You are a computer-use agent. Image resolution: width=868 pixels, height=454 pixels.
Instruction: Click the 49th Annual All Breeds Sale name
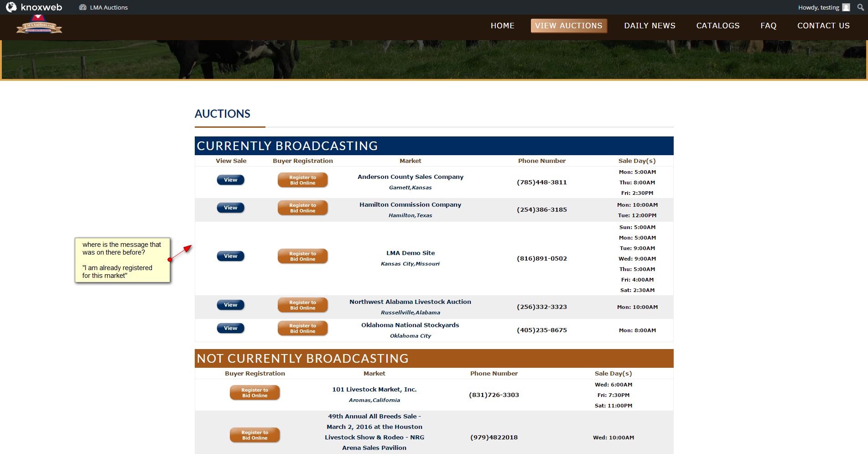374,432
